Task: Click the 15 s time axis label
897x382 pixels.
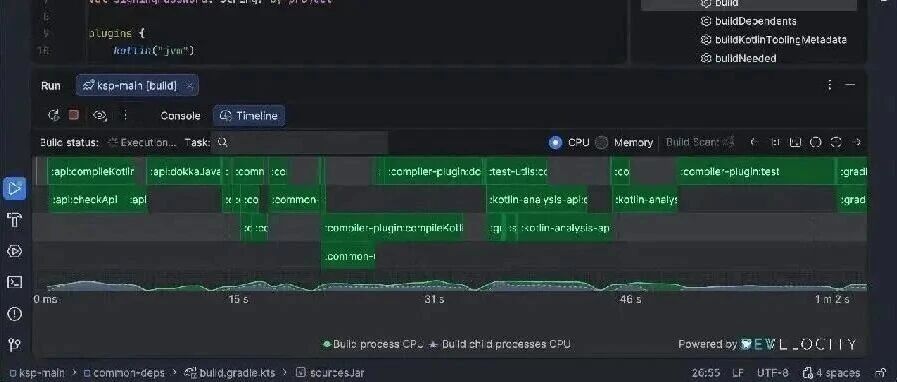Action: coord(238,300)
